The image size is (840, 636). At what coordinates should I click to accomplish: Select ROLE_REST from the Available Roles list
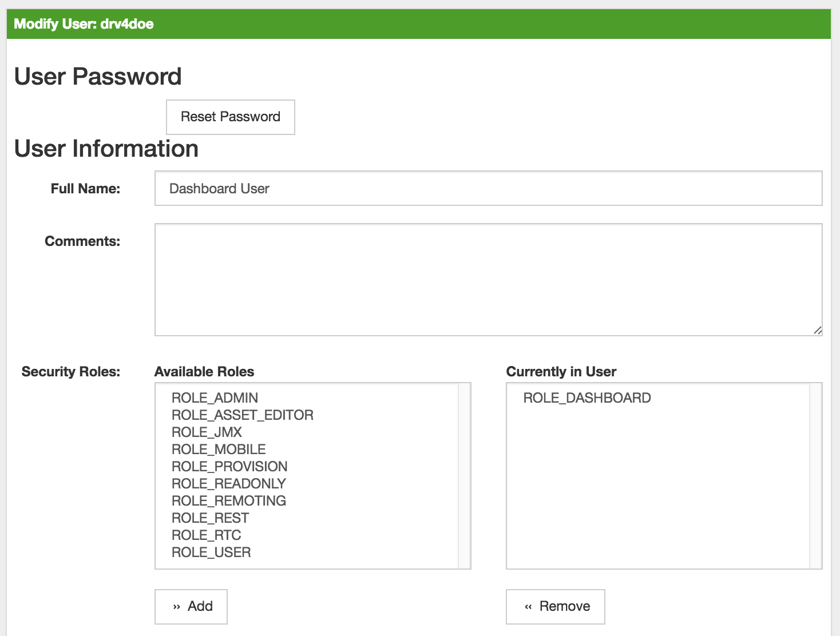pyautogui.click(x=211, y=518)
